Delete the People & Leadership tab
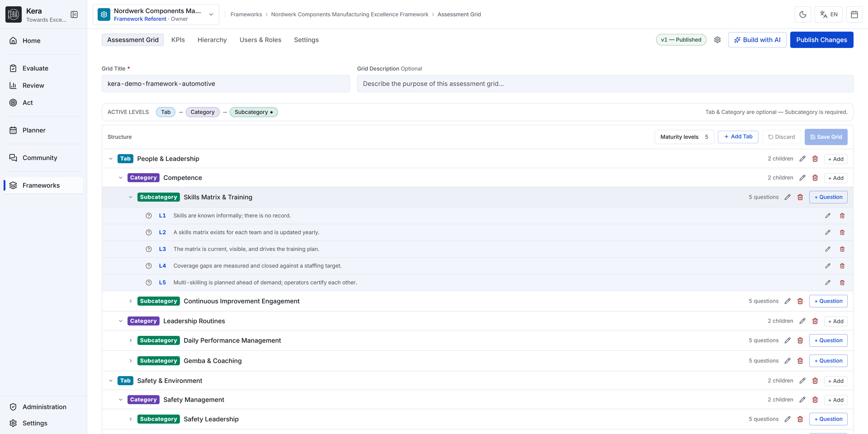 pos(815,159)
